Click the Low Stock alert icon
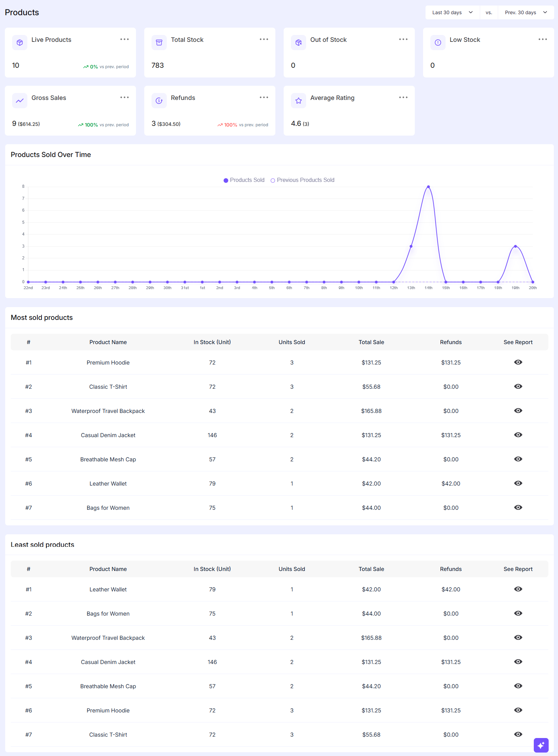This screenshot has height=756, width=558. (438, 43)
